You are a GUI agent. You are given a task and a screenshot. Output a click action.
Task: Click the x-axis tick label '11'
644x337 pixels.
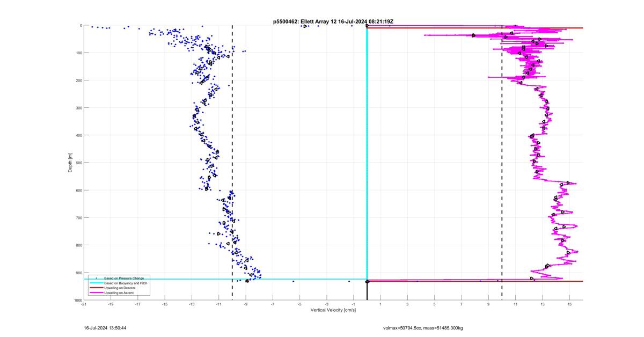click(515, 305)
